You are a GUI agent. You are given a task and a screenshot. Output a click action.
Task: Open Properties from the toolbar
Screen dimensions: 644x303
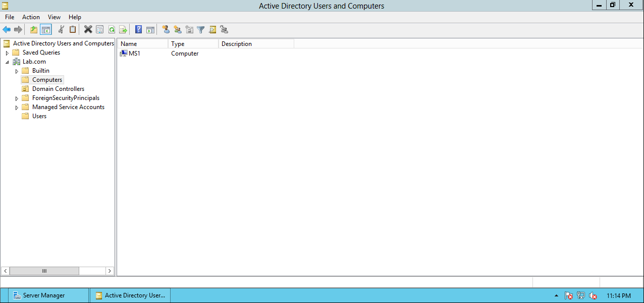(99, 30)
